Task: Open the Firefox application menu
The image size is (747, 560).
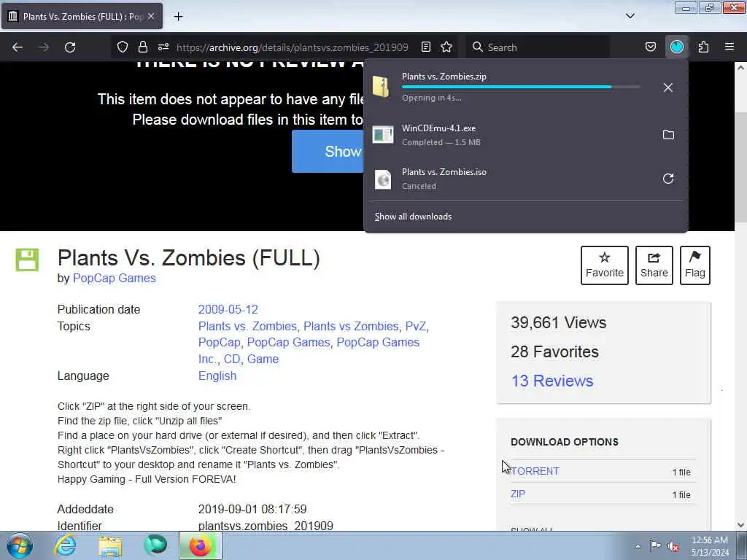Action: [729, 47]
